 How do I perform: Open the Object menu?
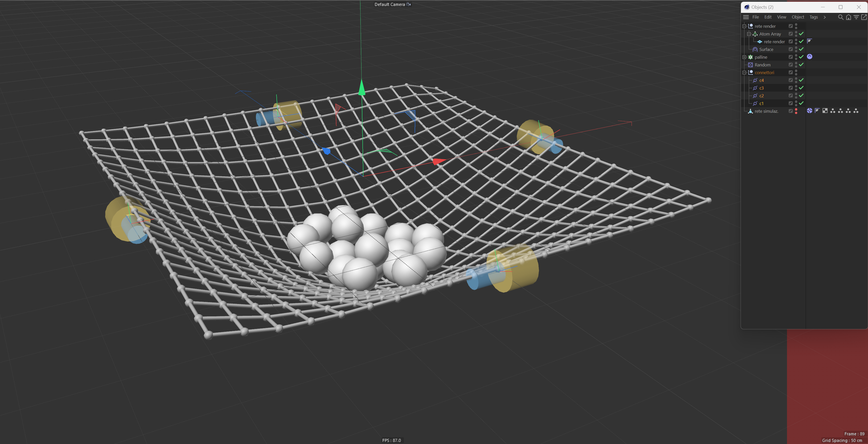point(798,17)
